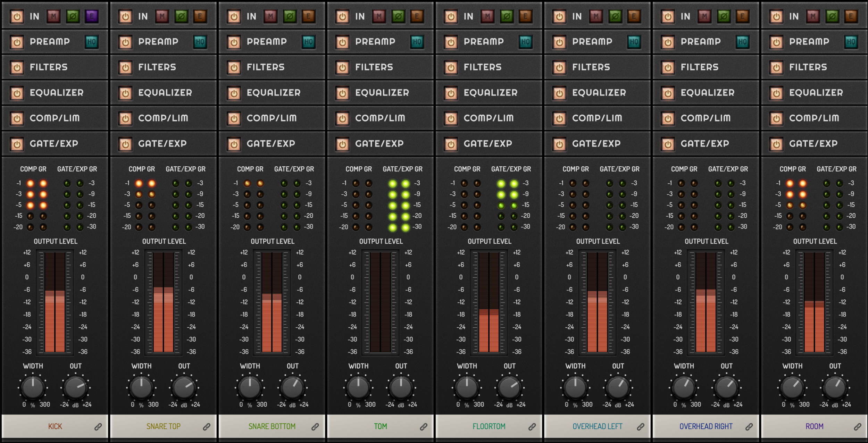Expand the FILTERS section on TOM channel

pyautogui.click(x=374, y=67)
